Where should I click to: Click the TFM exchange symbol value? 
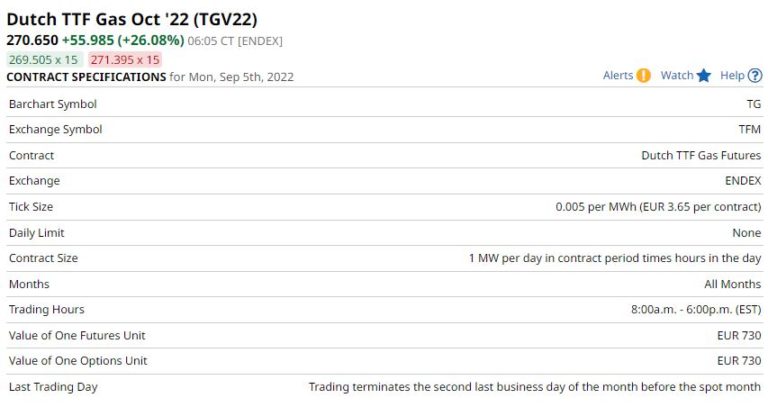click(749, 129)
